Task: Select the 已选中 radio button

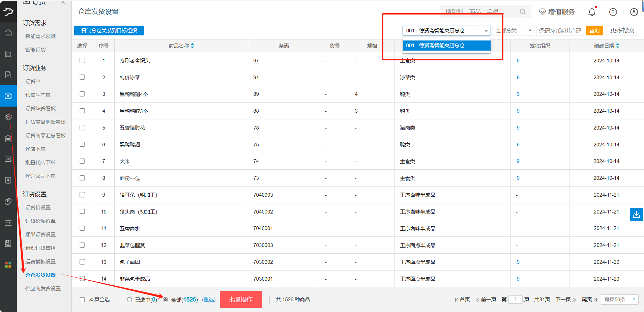Action: pos(129,300)
